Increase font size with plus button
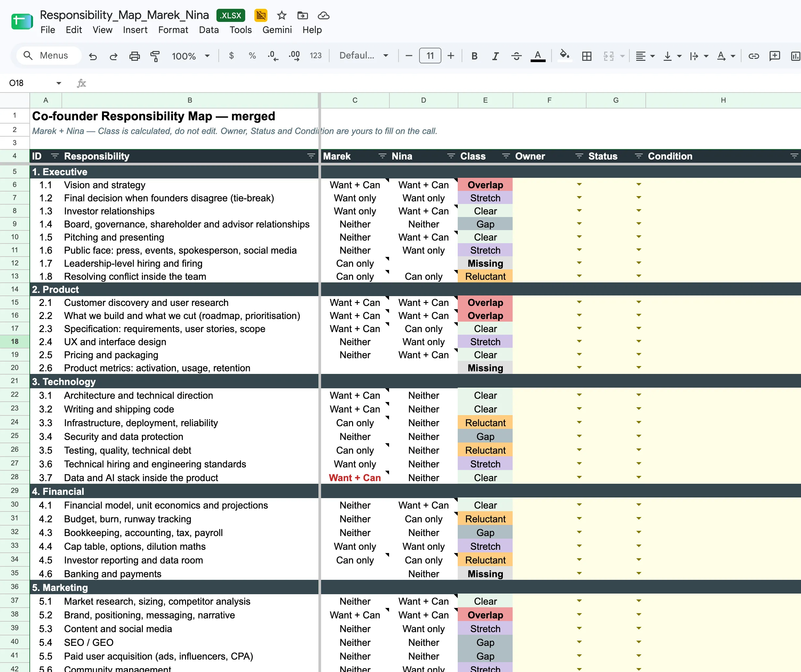801x672 pixels. 451,56
